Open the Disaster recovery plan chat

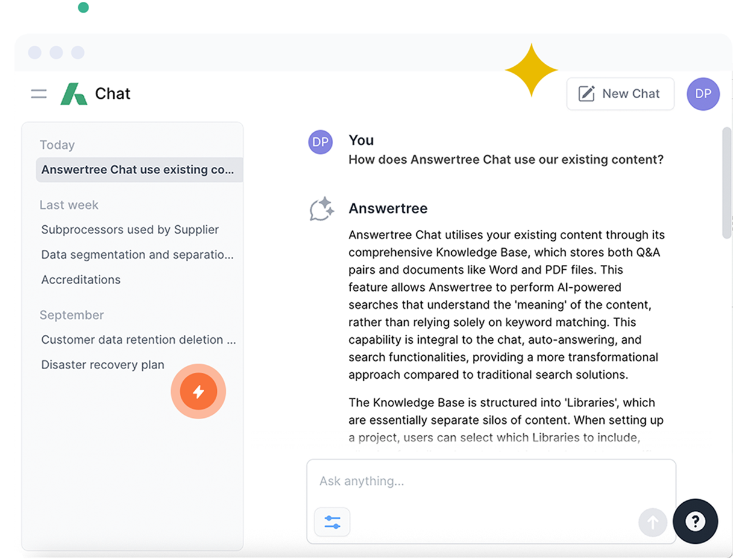tap(103, 364)
